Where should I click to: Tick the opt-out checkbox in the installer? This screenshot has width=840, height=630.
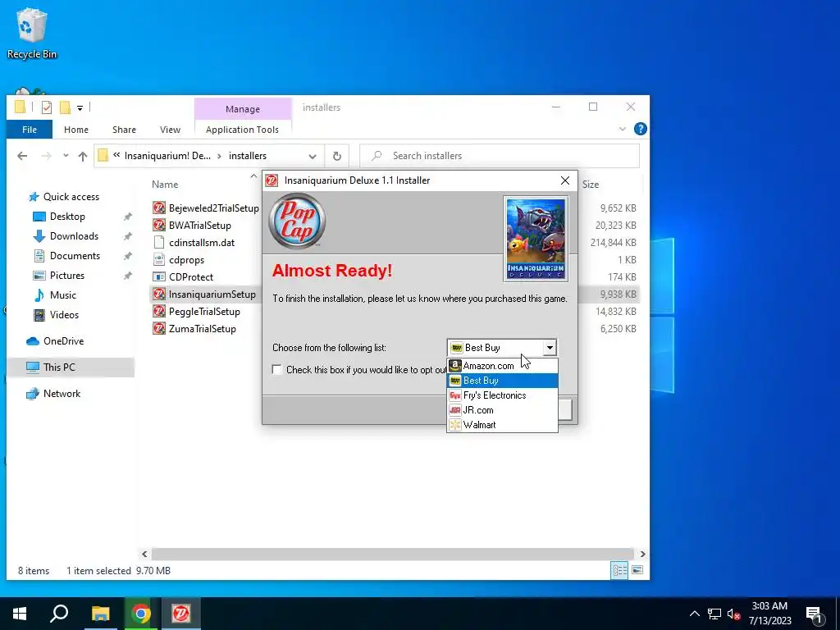277,370
